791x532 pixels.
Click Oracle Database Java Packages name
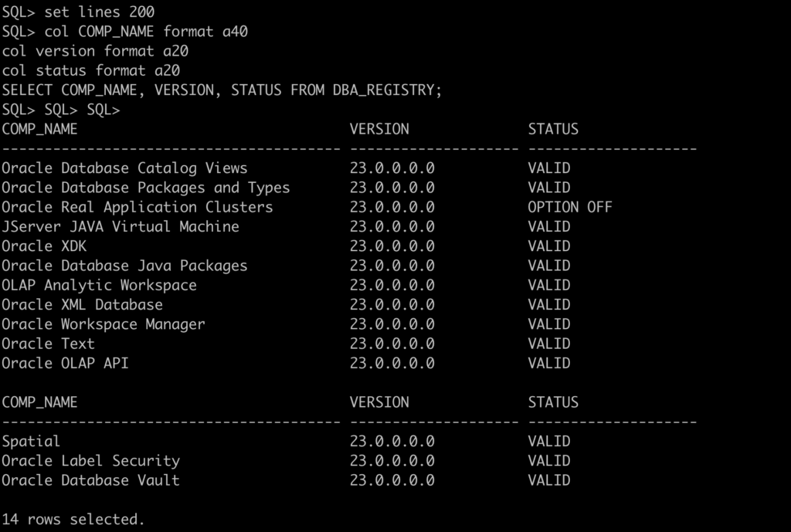tap(124, 266)
